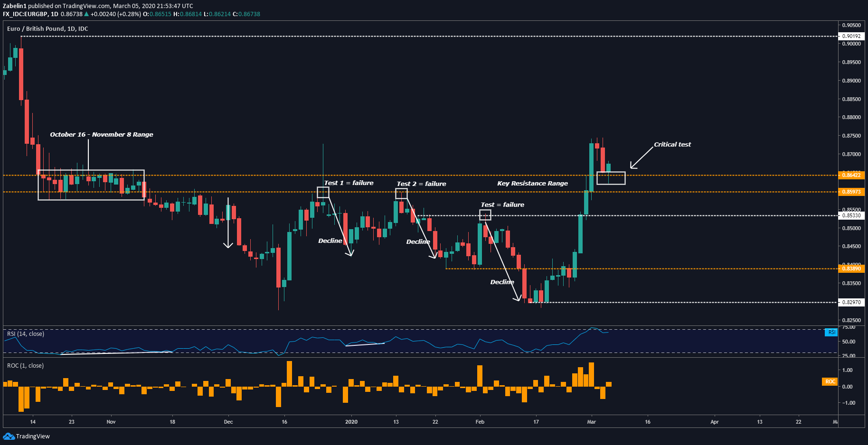Click the 'Test = failure' label
868x445 pixels.
pyautogui.click(x=502, y=205)
